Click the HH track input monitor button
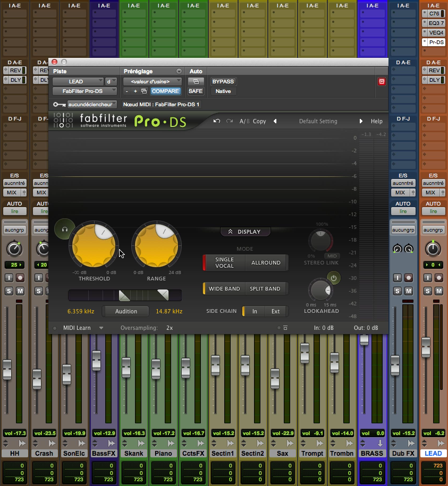Viewport: 448px width, 486px height. pos(9,278)
